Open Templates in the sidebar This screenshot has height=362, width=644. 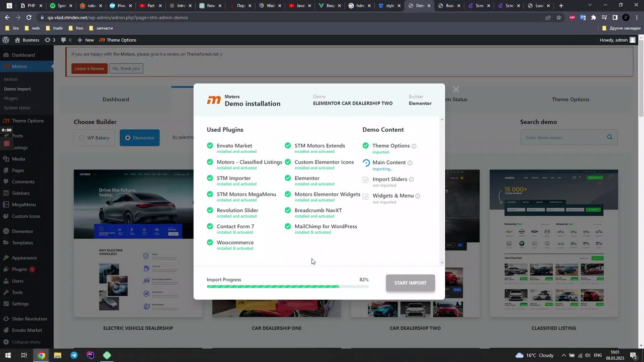(x=23, y=242)
